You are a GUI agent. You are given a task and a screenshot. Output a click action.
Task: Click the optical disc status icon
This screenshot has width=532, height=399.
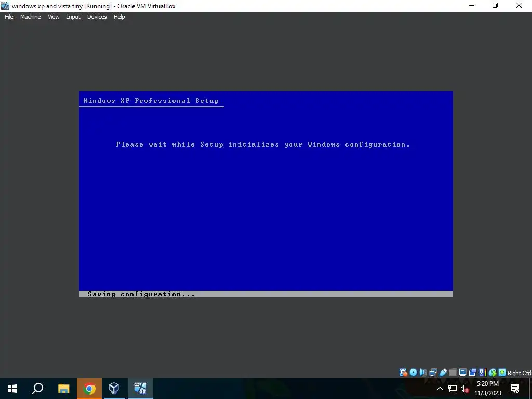413,372
